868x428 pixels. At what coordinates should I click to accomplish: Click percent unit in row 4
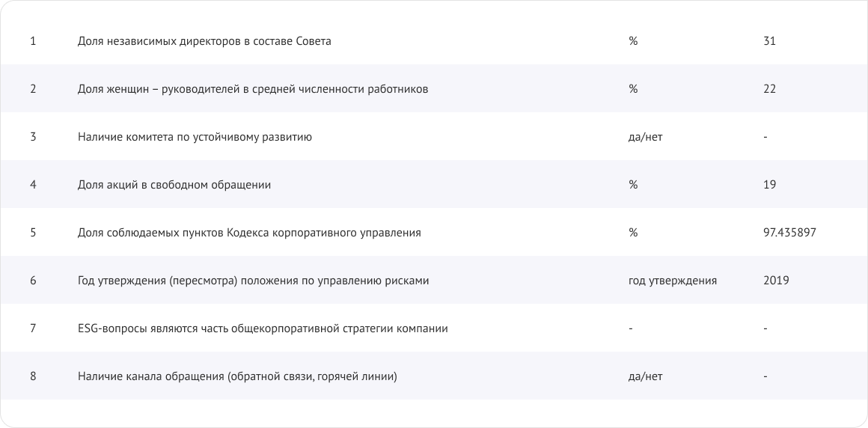click(633, 185)
